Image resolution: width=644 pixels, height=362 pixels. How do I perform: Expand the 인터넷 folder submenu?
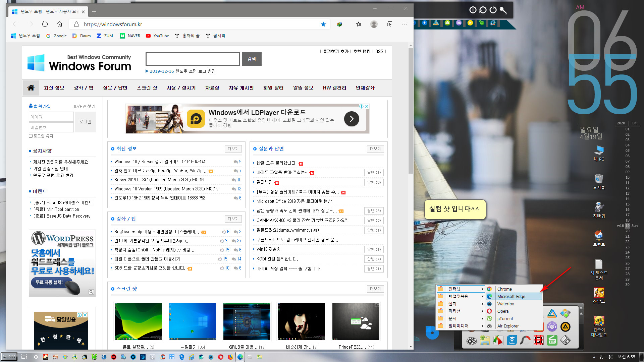click(x=461, y=289)
